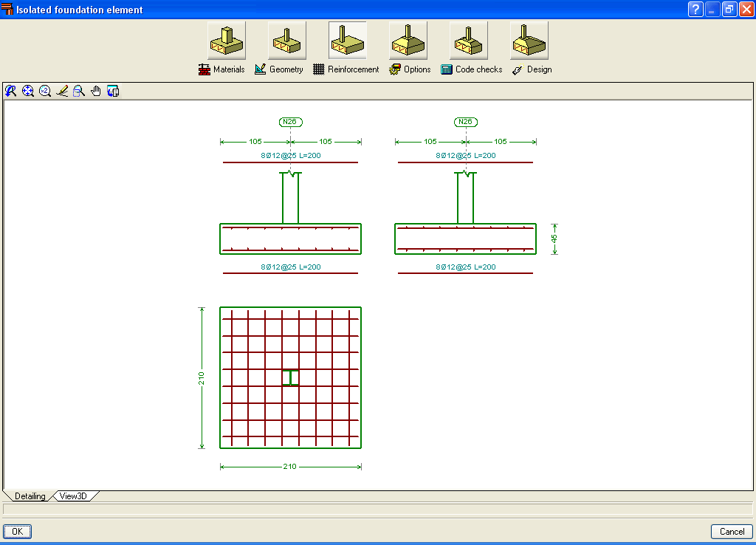
Task: Click the horizontal 210 plan dimension
Action: coord(289,467)
